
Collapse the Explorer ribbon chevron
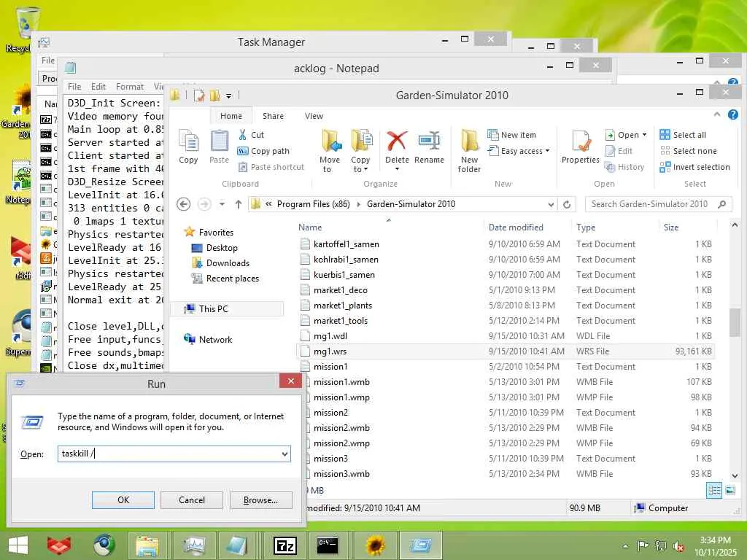click(x=717, y=114)
